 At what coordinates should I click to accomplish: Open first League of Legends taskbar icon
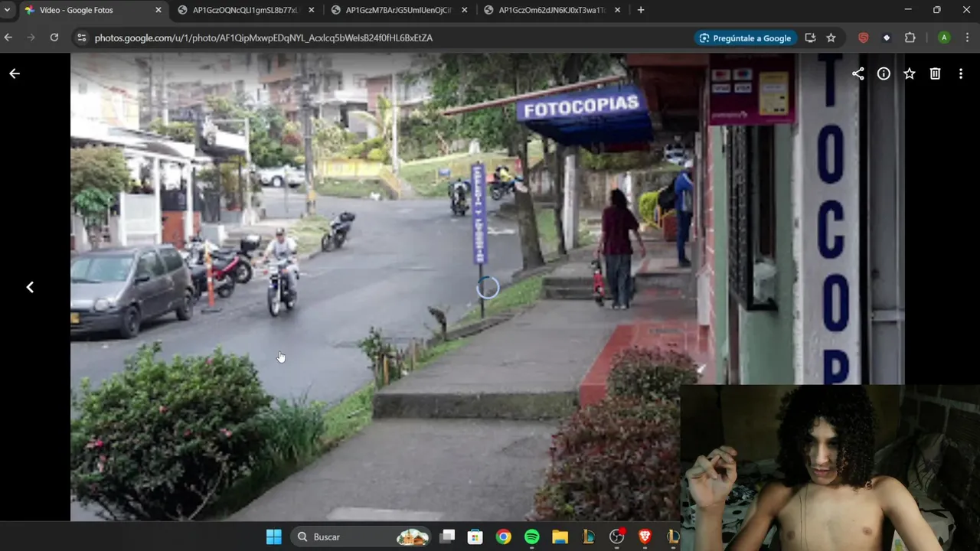coord(588,536)
